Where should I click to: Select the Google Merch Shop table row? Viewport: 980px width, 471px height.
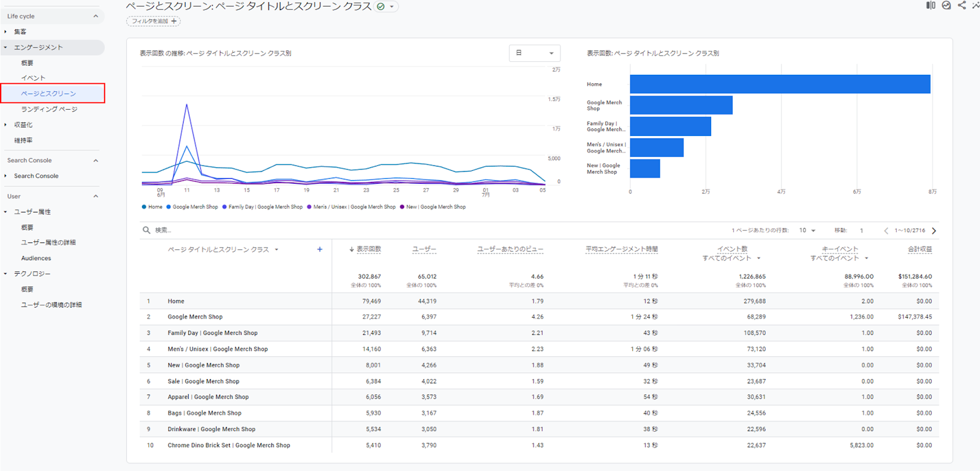[539, 317]
